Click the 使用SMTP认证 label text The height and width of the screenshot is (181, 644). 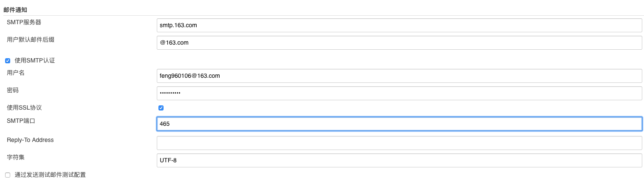35,60
